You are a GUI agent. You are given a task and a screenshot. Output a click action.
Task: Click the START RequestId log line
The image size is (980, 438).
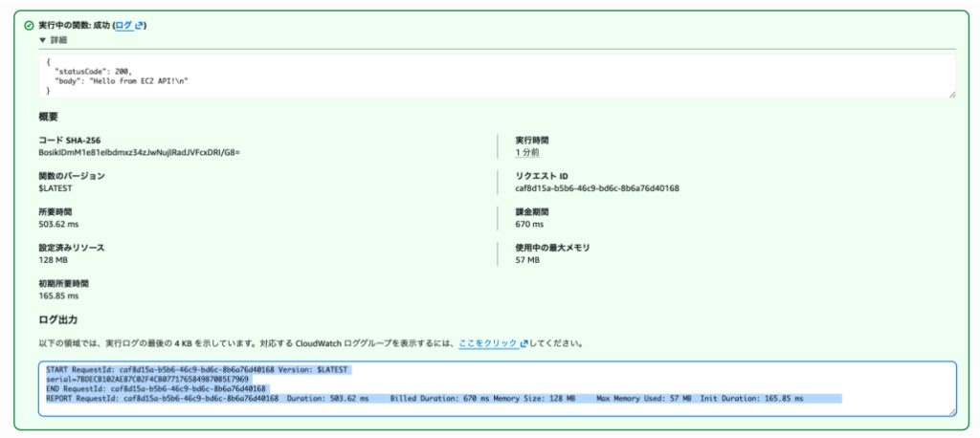[196, 370]
